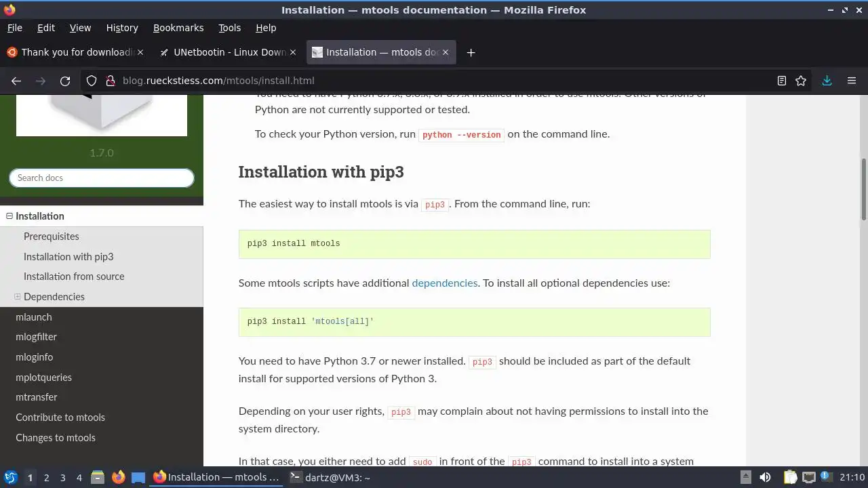868x488 pixels.
Task: Collapse the Installation section in sidebar
Action: coord(9,216)
